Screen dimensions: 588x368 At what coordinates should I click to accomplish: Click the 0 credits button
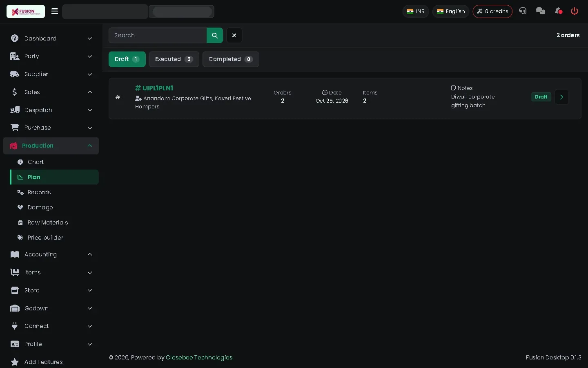tap(492, 11)
